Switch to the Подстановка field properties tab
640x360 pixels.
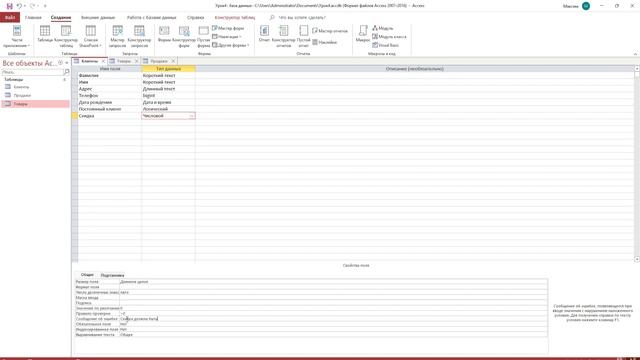112,276
